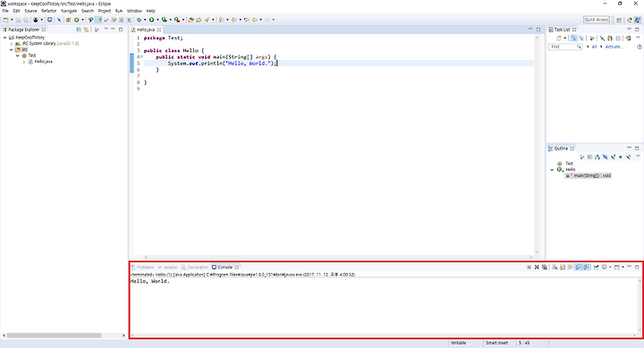Click the Save All toolbar icon
This screenshot has width=644, height=348.
coord(26,20)
